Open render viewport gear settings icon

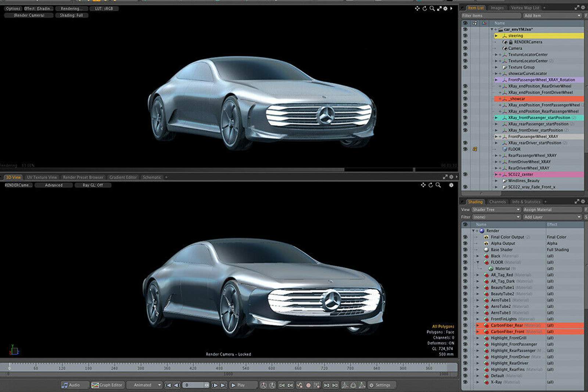(x=445, y=8)
